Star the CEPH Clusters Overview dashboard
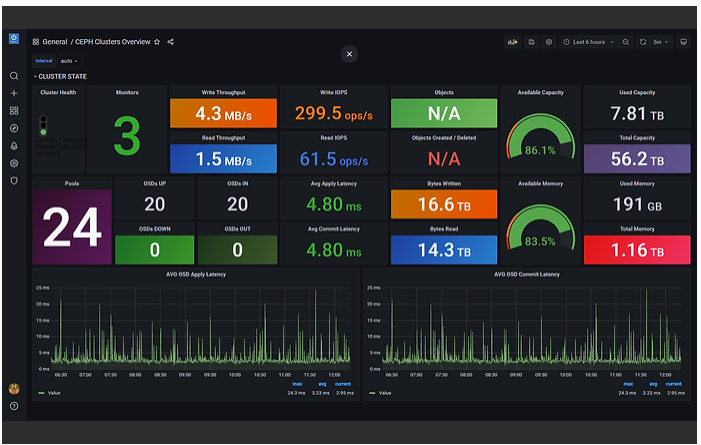Screen dimensions: 701x445 click(x=157, y=42)
